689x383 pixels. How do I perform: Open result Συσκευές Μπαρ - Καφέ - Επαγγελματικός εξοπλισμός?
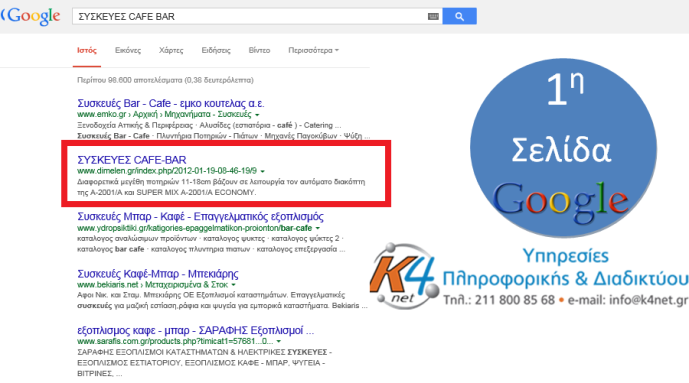(x=200, y=217)
